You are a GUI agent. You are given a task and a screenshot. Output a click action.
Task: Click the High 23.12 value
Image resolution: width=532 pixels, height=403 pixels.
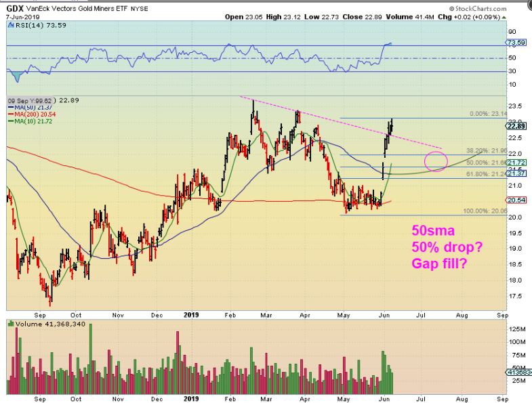(283, 17)
